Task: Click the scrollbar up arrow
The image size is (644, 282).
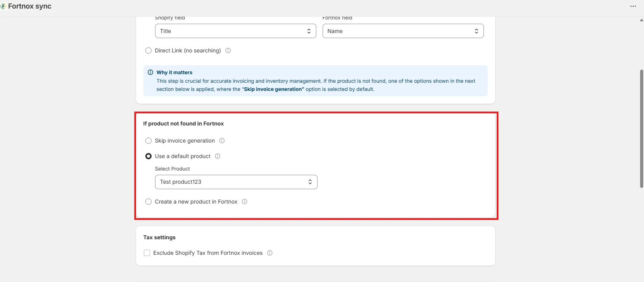Action: coord(642,20)
